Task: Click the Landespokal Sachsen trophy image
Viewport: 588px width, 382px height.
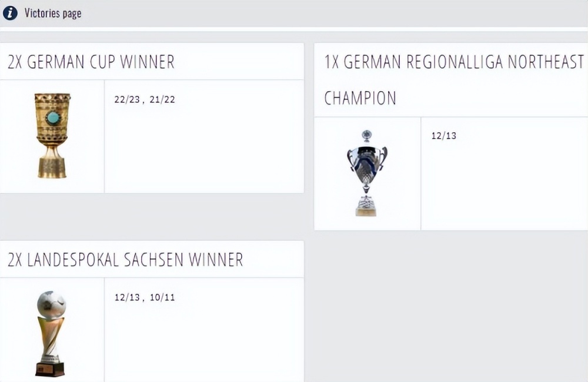Action: coord(51,333)
